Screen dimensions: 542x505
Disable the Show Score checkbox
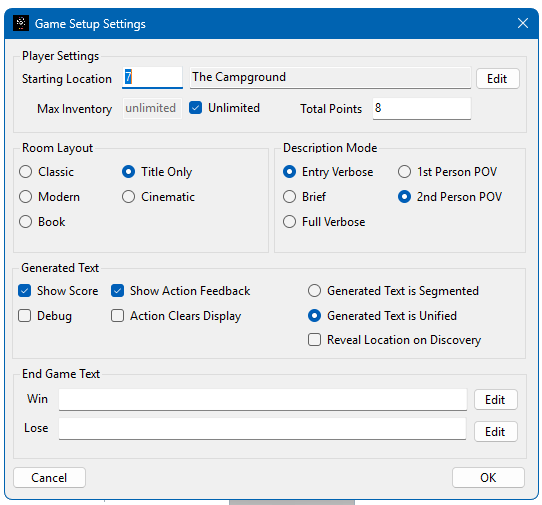tap(25, 291)
